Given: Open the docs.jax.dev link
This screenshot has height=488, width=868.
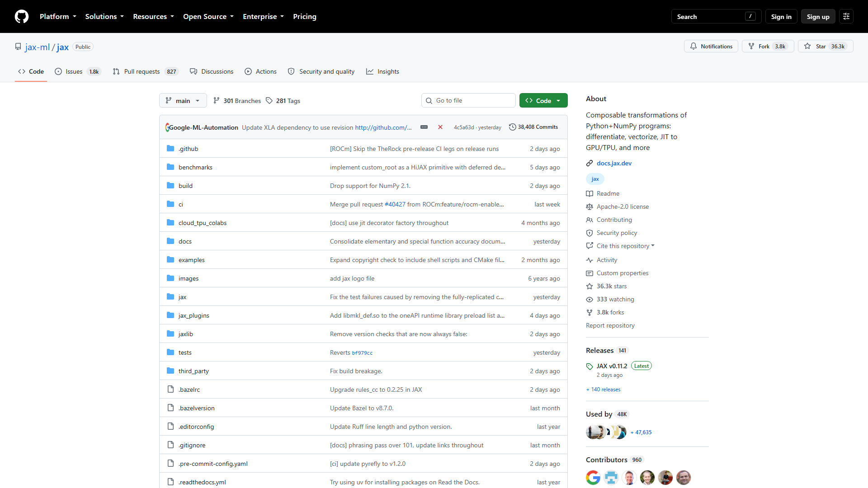Looking at the screenshot, I should pos(614,163).
